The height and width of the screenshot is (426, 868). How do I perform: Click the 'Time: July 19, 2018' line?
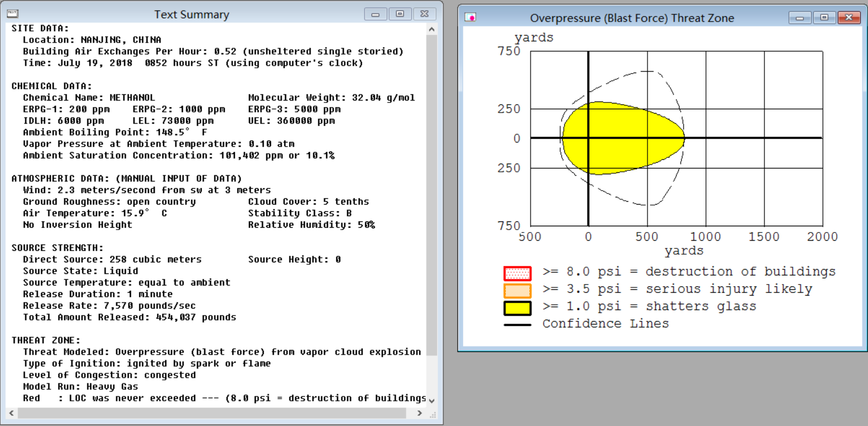[193, 63]
